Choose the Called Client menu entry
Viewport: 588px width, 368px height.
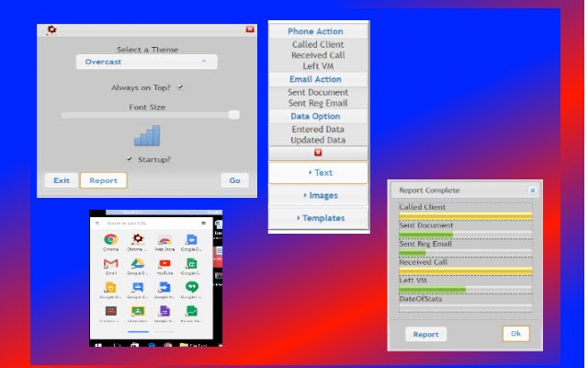(318, 44)
